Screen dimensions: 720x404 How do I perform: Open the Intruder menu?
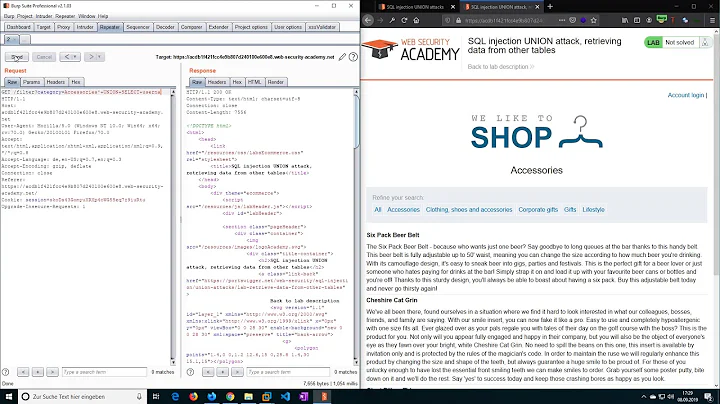click(x=44, y=16)
